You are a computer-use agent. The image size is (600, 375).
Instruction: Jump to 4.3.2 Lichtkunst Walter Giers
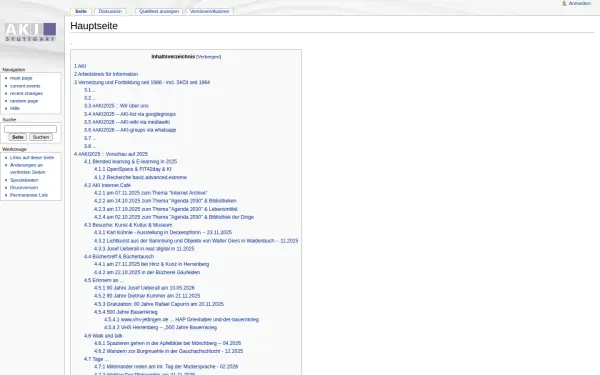tap(196, 241)
